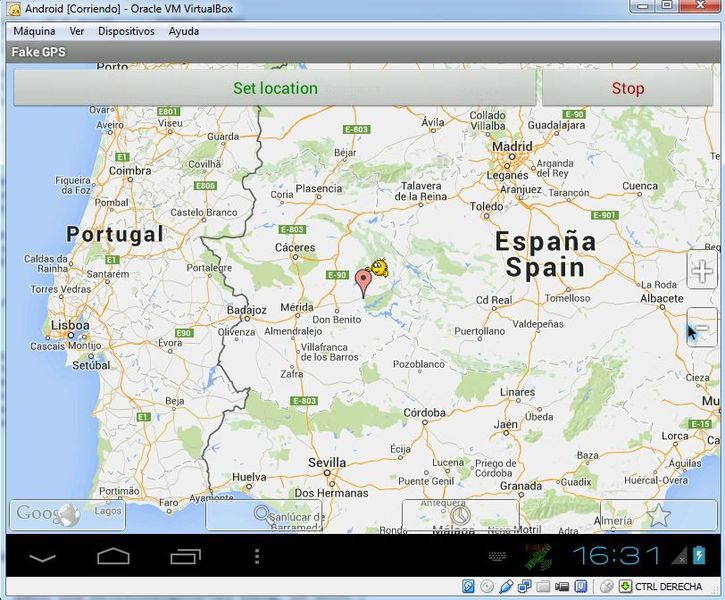Viewport: 725px width, 600px height.
Task: Click the VirtualBox optical disc indicator
Action: (487, 587)
